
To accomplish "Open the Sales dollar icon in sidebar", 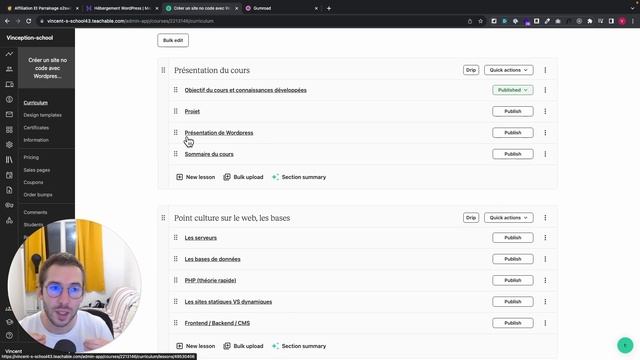I will point(9,99).
